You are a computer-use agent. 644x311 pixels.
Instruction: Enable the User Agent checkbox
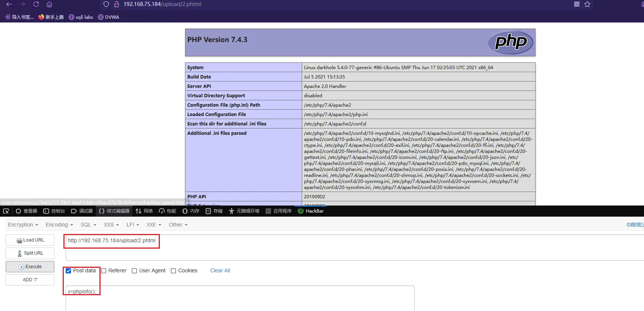point(134,271)
